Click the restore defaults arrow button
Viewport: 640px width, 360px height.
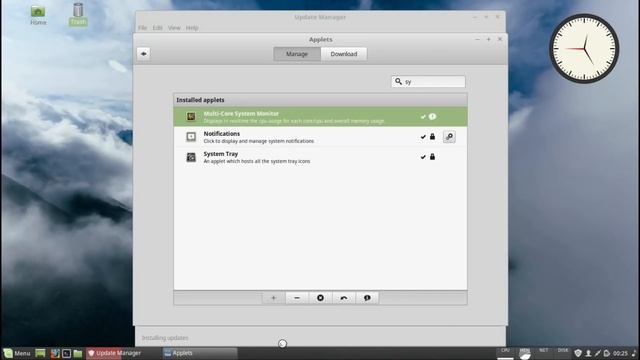point(344,298)
